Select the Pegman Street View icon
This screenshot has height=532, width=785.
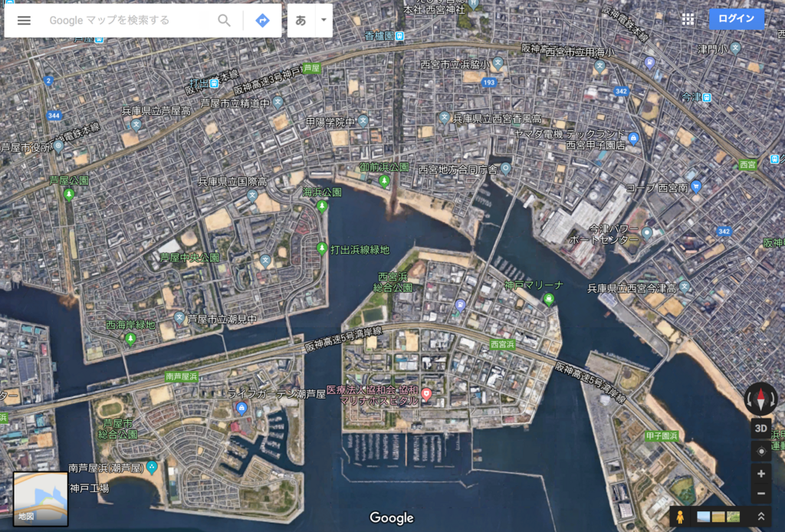pos(680,517)
